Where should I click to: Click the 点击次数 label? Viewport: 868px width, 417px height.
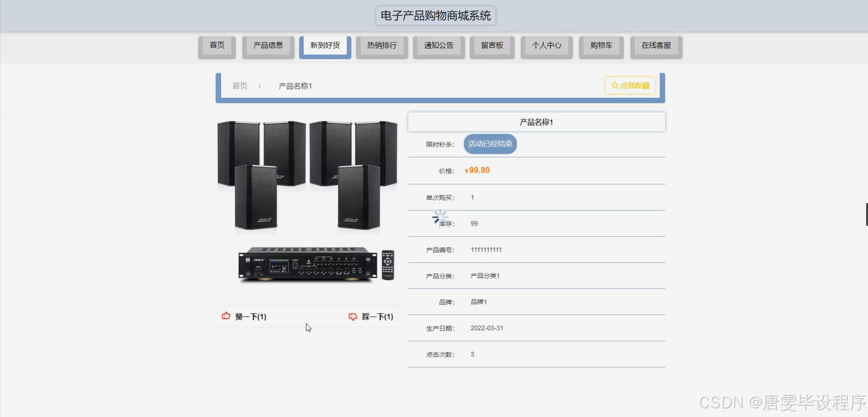[x=440, y=354]
